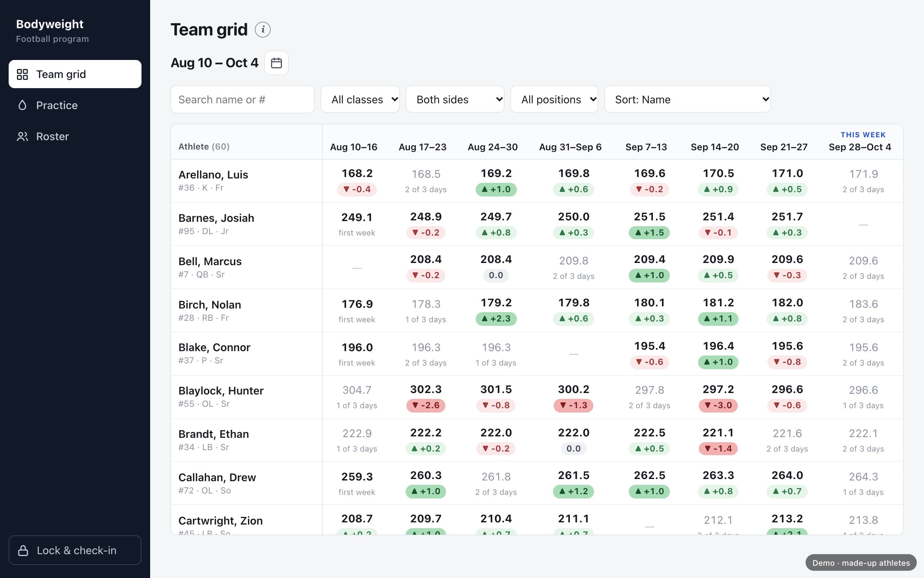Select athlete Callahan, Drew
Screen dimensions: 924x578
[217, 478]
